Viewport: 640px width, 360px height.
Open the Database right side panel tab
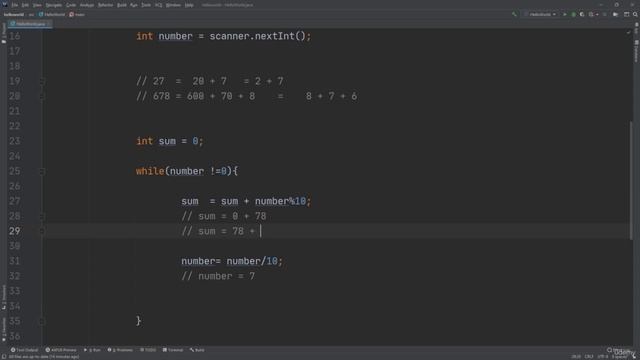click(x=636, y=50)
